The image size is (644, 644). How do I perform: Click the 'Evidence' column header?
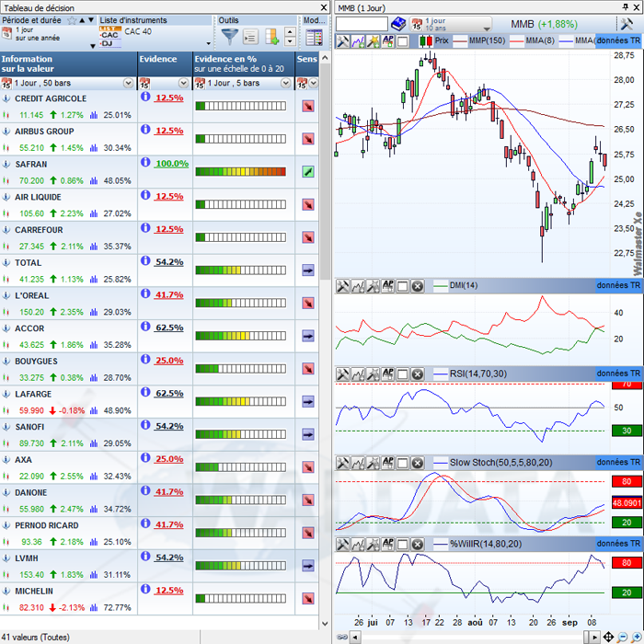[x=165, y=63]
